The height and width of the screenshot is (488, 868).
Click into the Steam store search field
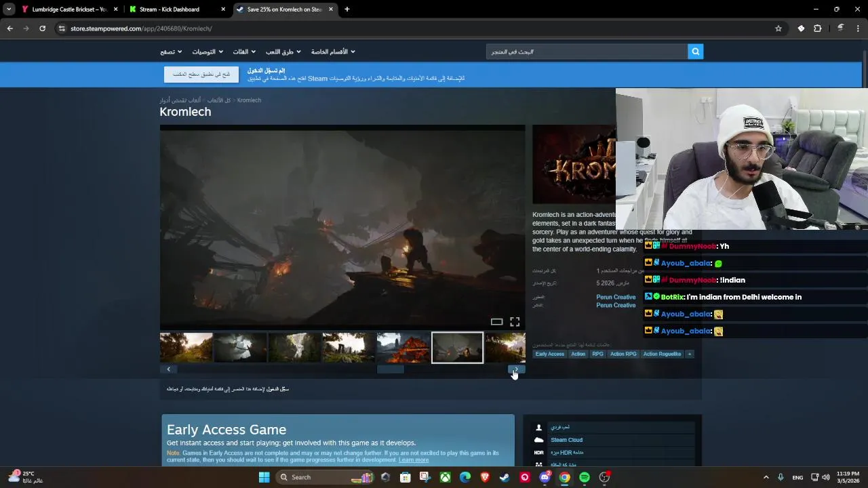coord(587,52)
